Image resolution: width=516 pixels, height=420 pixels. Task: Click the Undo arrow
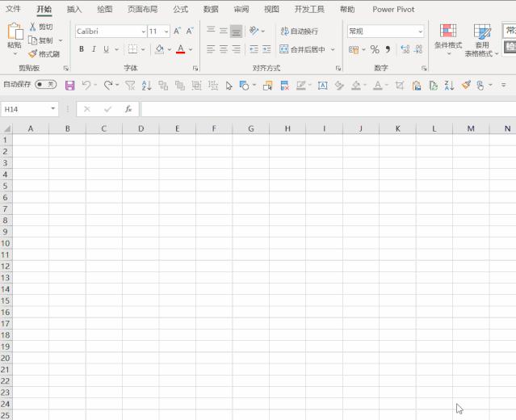[86, 86]
